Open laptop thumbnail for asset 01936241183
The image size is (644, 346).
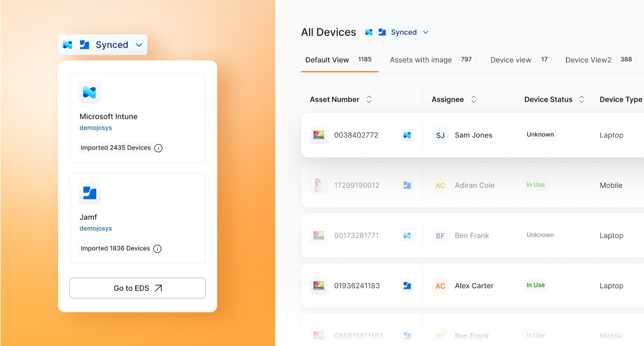318,286
